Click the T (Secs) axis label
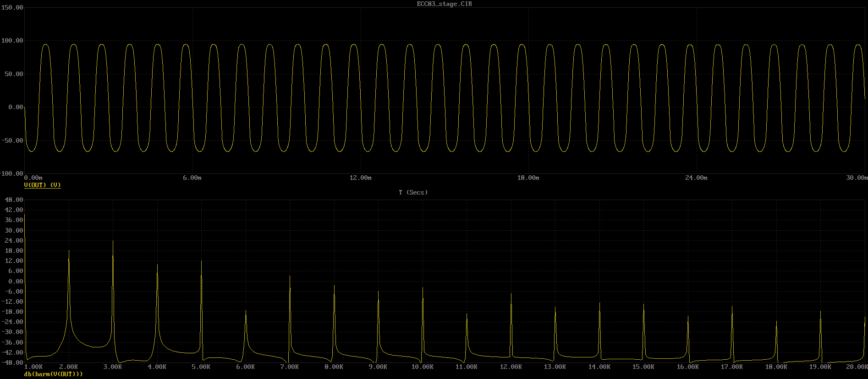The height and width of the screenshot is (379, 868). click(x=413, y=192)
